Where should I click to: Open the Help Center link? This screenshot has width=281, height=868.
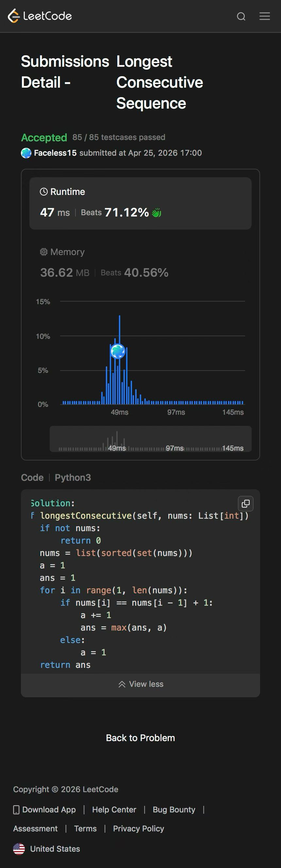[114, 810]
